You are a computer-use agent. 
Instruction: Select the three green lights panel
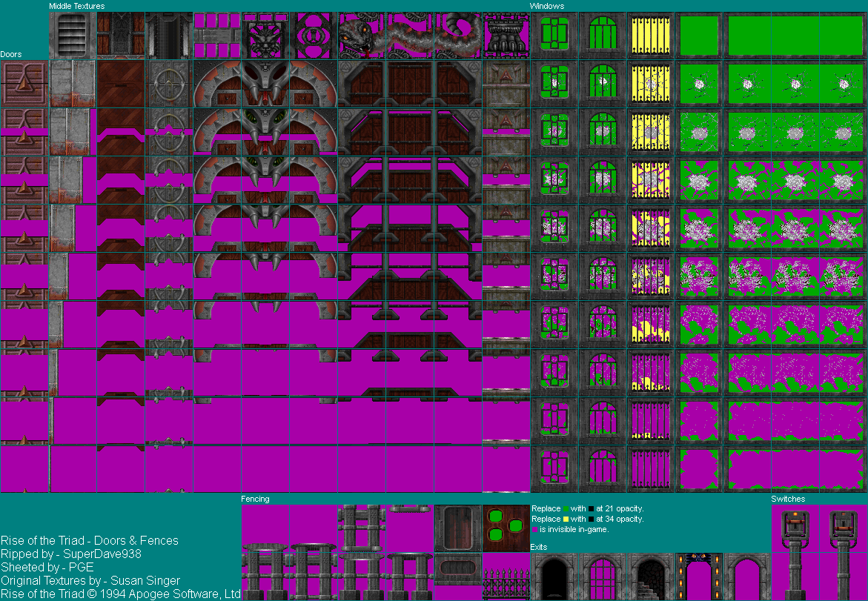pos(506,528)
